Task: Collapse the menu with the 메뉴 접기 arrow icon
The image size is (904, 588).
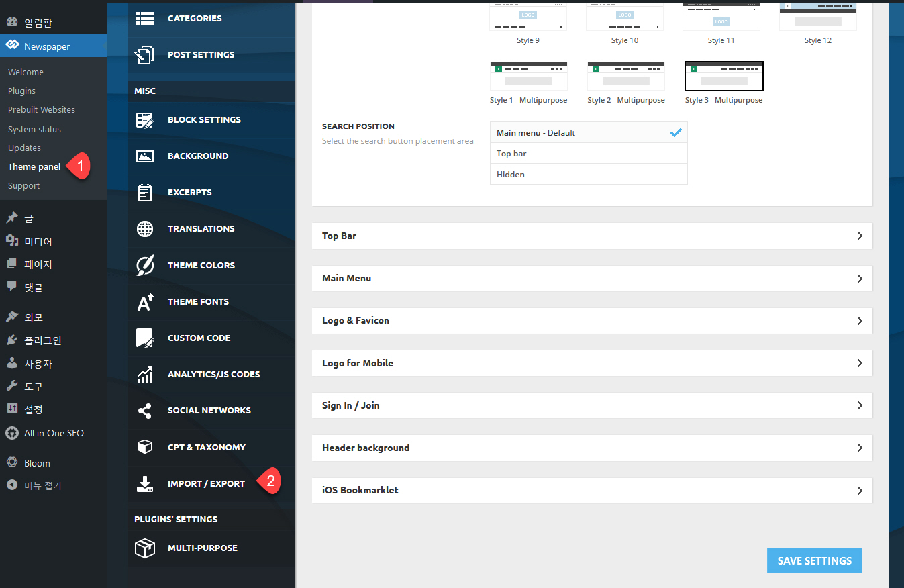Action: point(12,485)
